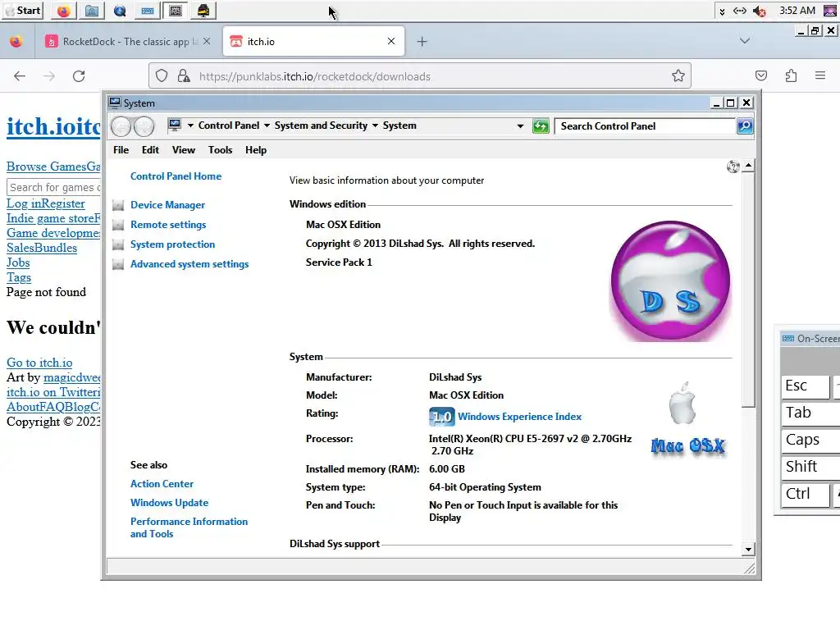Open the Edit menu
840x630 pixels.
(150, 150)
